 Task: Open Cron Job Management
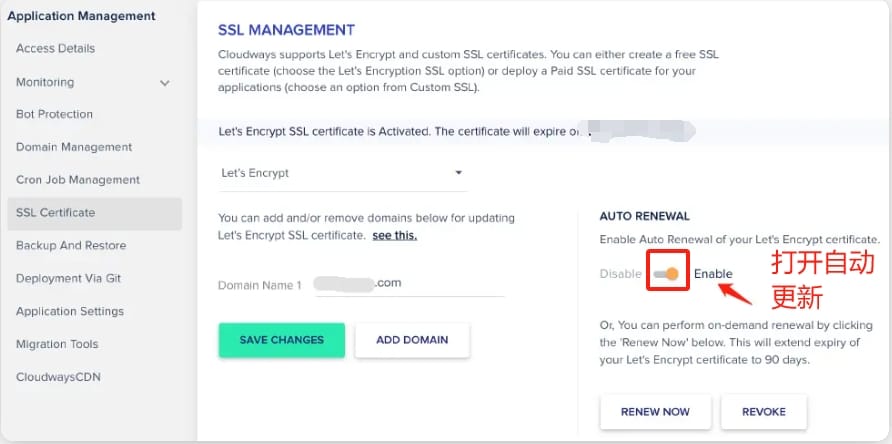(78, 180)
